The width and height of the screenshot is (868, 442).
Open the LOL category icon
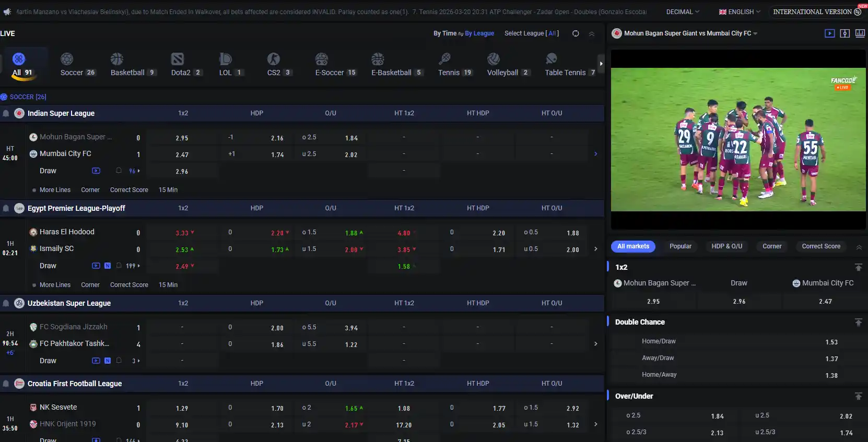tap(226, 59)
